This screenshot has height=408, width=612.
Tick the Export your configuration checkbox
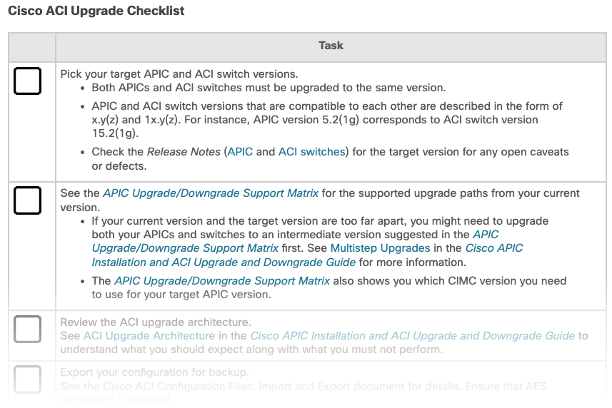pos(27,379)
